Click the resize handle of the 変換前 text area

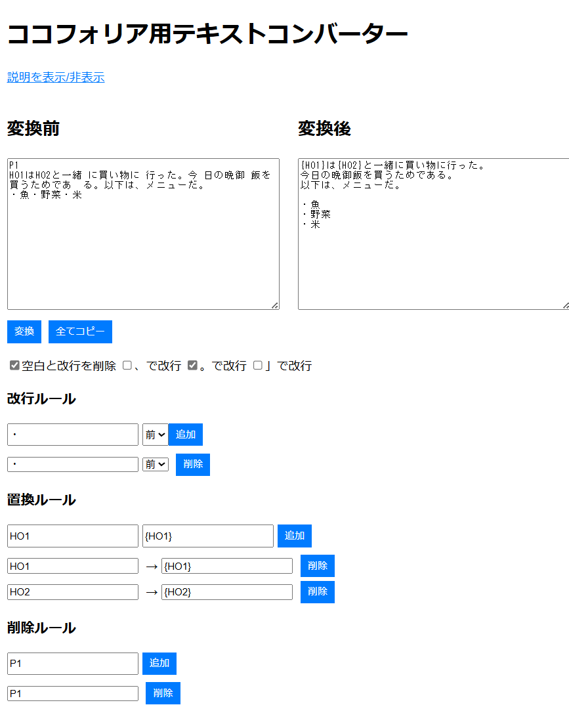click(275, 305)
